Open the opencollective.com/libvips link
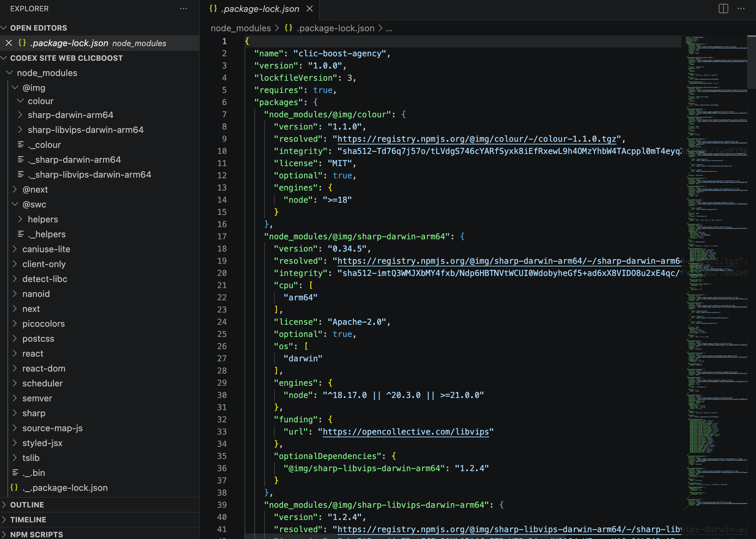The image size is (756, 539). 406,432
